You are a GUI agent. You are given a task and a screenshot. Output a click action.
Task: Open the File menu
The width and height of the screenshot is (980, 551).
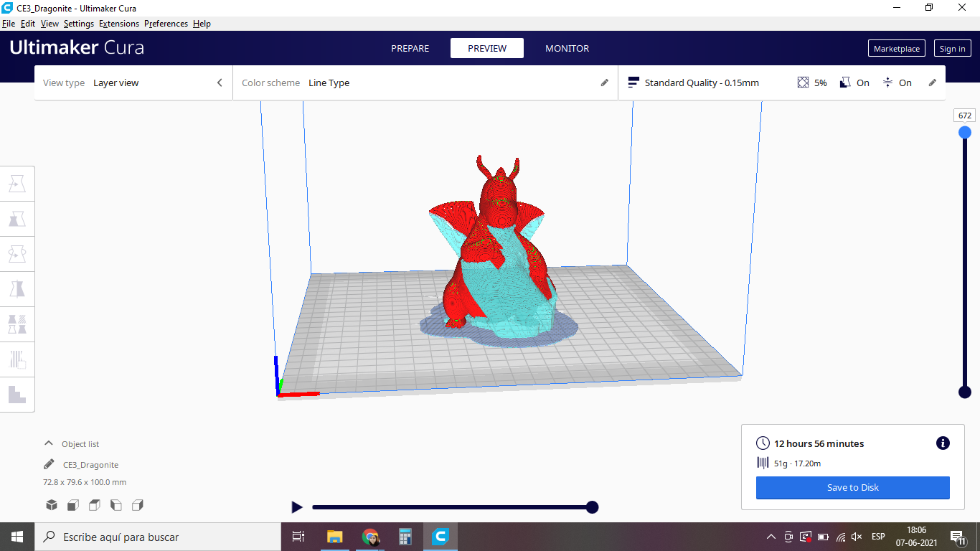point(9,24)
